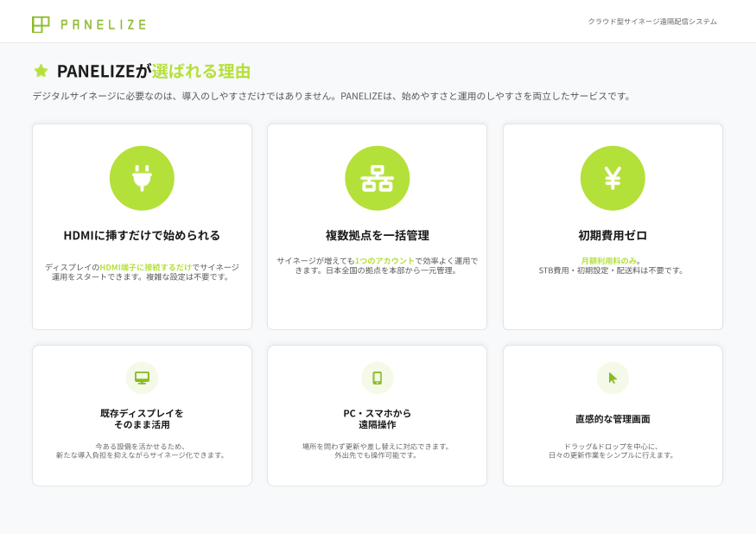Select the PANELIZE wordmark in header

pyautogui.click(x=104, y=24)
